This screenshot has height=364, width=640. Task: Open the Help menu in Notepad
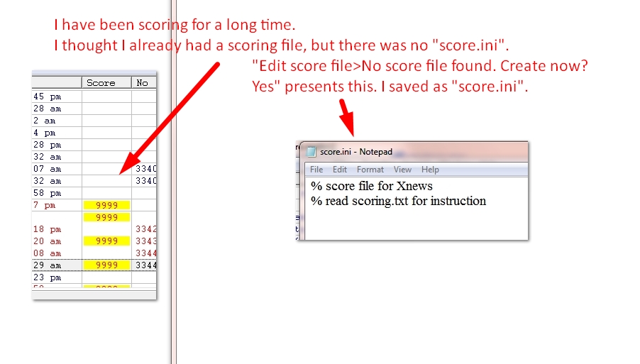[430, 170]
